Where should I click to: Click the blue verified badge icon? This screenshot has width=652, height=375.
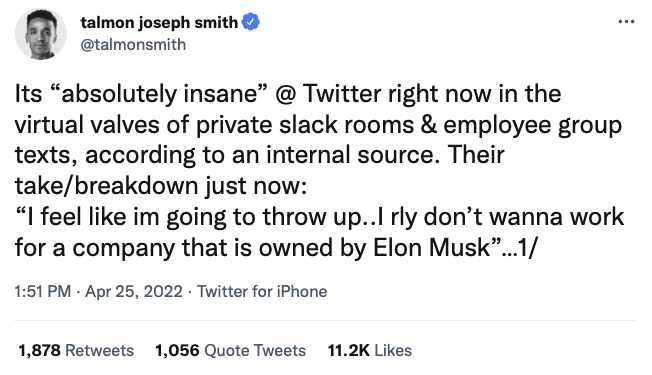coord(251,22)
